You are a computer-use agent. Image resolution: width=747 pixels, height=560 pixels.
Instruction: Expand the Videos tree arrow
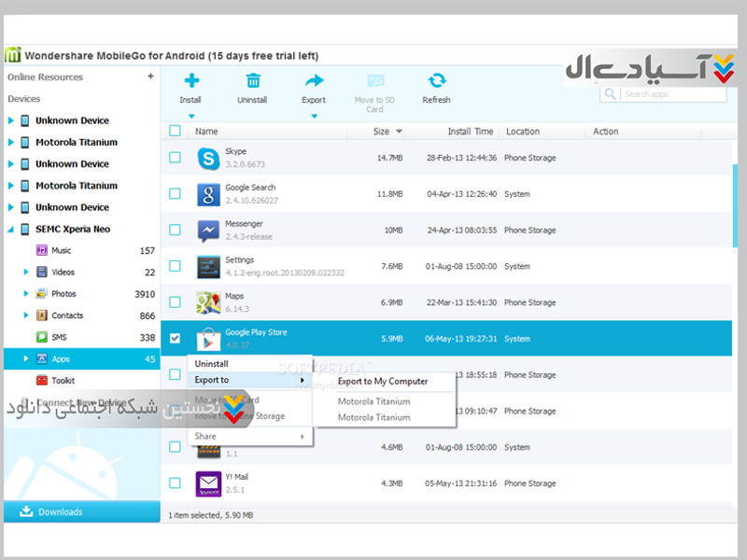tap(26, 273)
